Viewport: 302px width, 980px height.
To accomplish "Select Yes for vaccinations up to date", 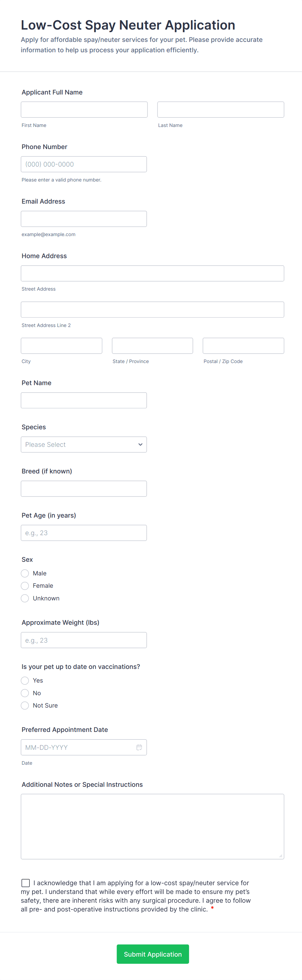I will coord(25,681).
